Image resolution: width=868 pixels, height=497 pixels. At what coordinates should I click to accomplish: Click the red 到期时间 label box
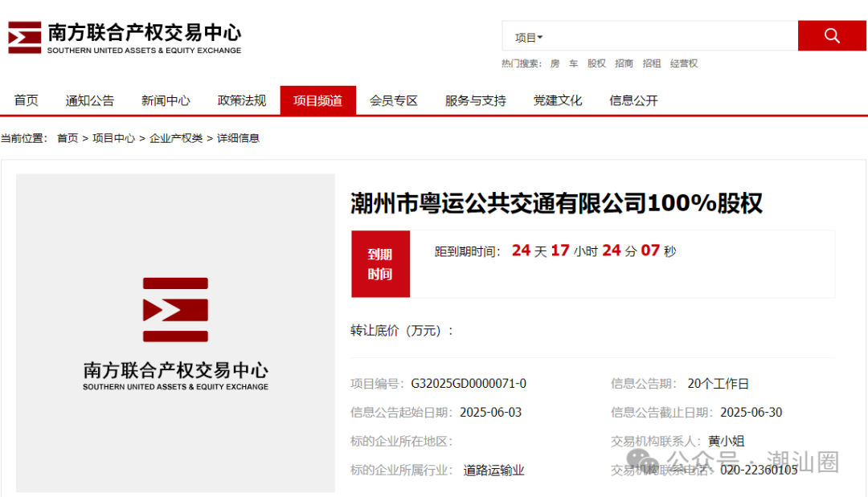(x=380, y=264)
